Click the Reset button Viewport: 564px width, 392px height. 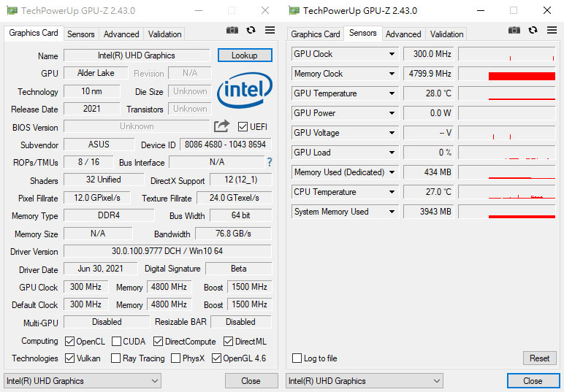pyautogui.click(x=540, y=358)
